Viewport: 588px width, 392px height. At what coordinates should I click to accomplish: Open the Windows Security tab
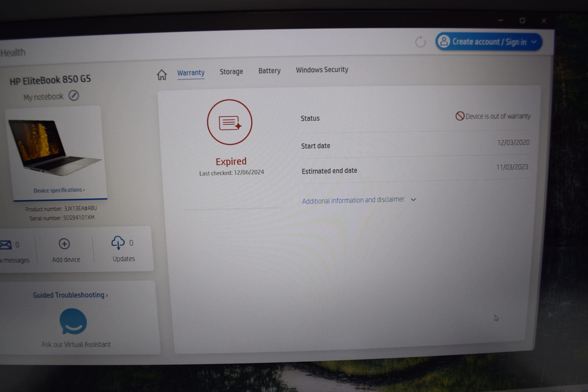coord(322,70)
